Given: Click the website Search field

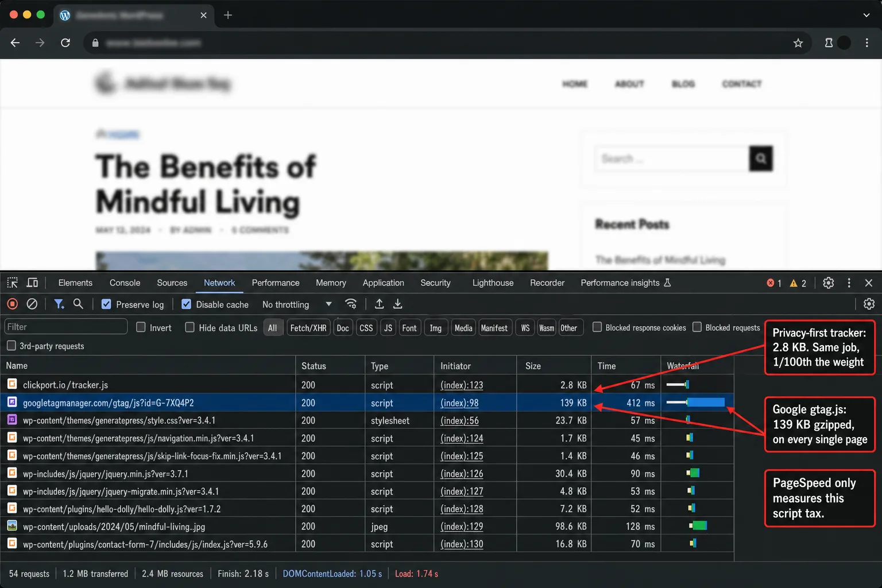Looking at the screenshot, I should (x=672, y=158).
